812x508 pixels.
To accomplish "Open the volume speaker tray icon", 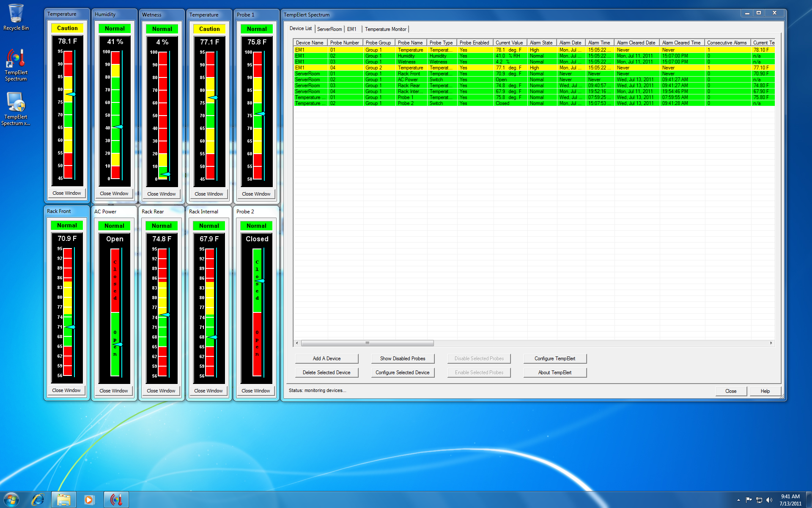I will point(769,500).
